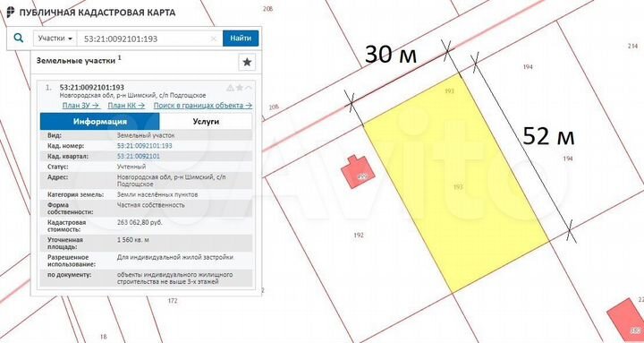This screenshot has width=644, height=343.
Task: Switch to the Информация tab
Action: pyautogui.click(x=100, y=121)
